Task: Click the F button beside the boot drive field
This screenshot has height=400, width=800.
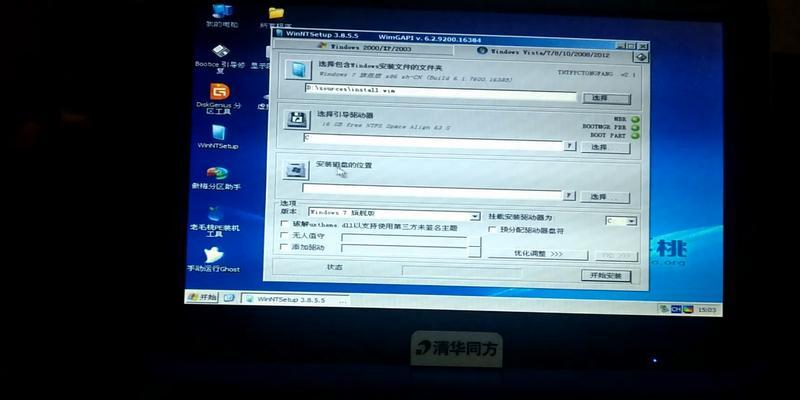Action: [x=569, y=147]
